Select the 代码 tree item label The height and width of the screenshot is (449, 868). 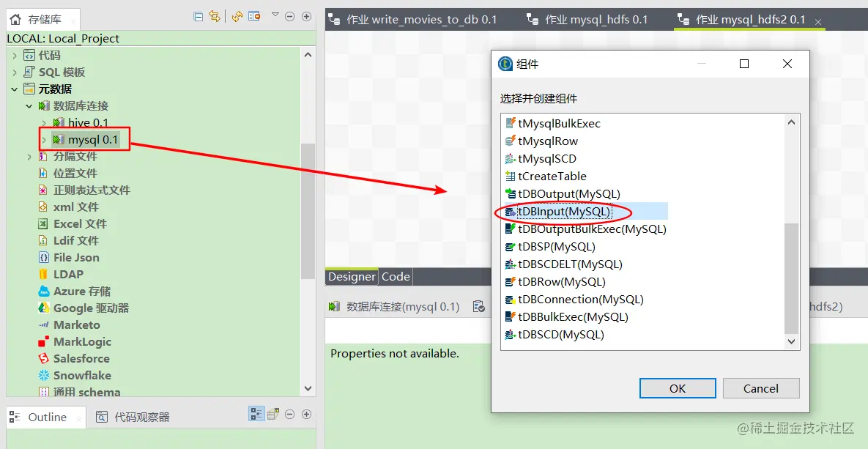pyautogui.click(x=49, y=56)
